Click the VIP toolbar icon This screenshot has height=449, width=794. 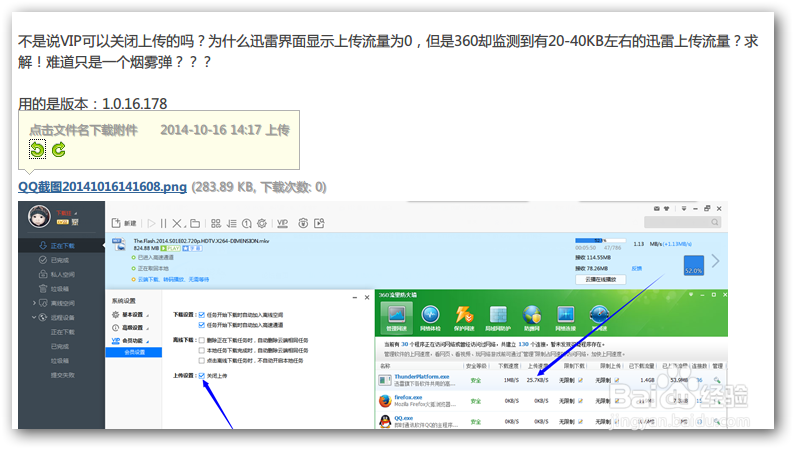point(283,223)
